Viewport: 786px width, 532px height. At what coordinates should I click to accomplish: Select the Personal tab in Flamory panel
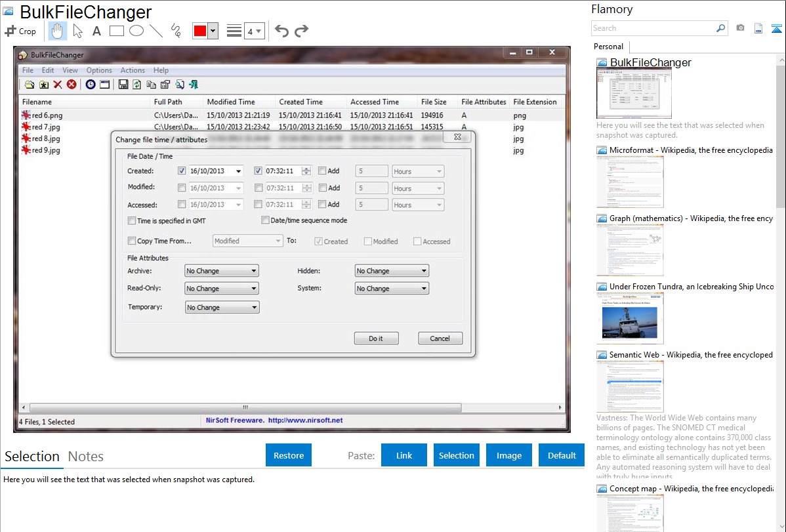coord(608,47)
